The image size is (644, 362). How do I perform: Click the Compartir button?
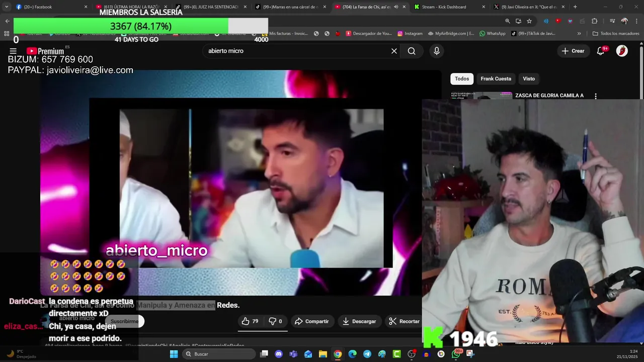pyautogui.click(x=312, y=321)
